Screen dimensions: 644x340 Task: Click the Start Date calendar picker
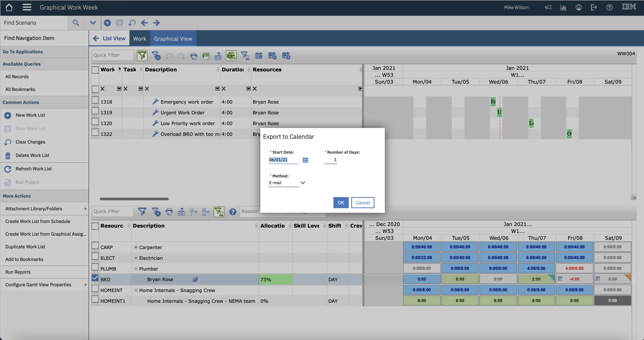[x=305, y=160]
